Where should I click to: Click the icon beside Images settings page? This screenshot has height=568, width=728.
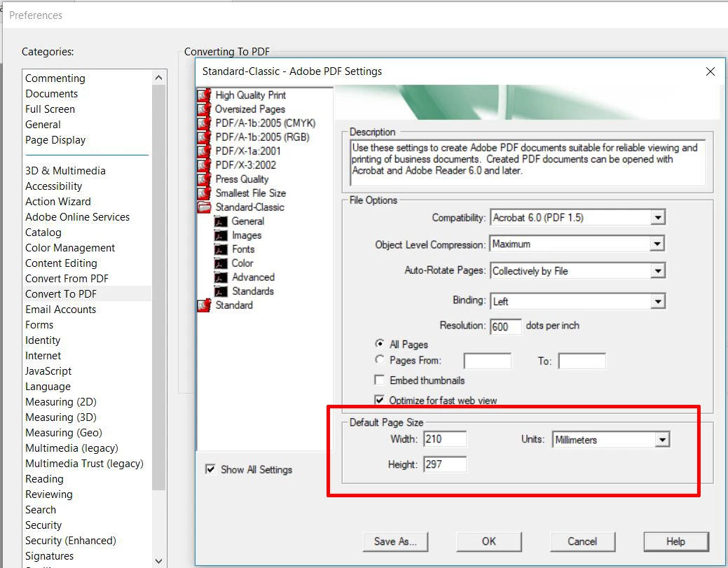(221, 235)
